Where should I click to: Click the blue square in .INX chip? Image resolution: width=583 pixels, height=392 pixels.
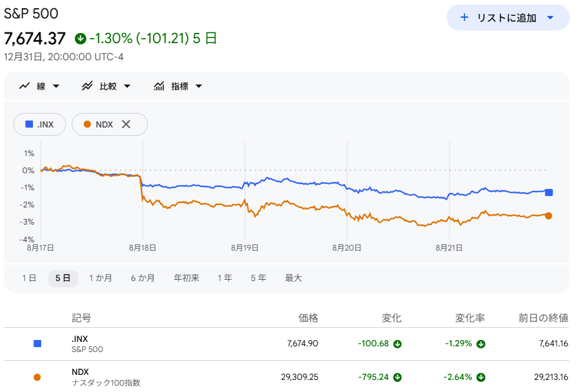point(29,124)
